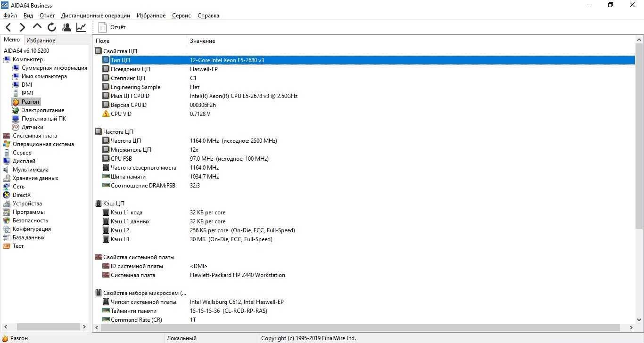
Task: Open the Вид menu
Action: tap(28, 16)
